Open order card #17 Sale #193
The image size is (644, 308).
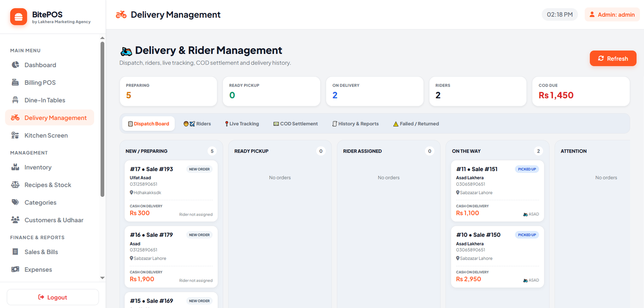click(x=171, y=191)
